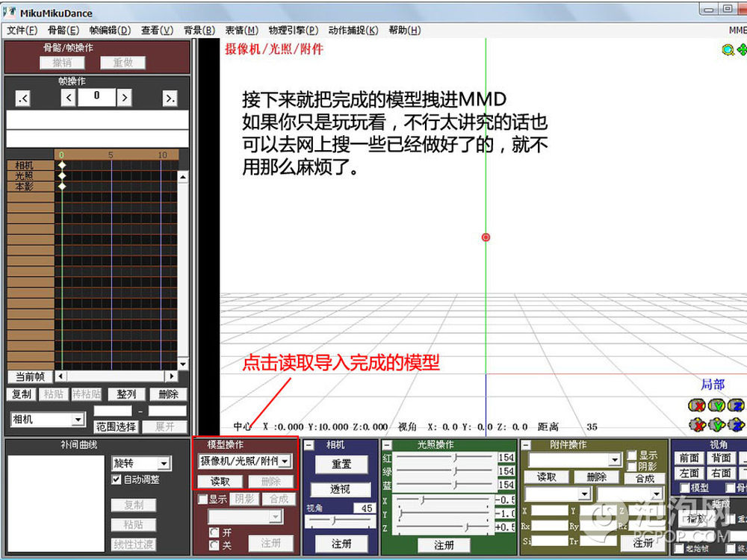Click the 视角 value field showing 45
Screen dimensions: 747x560
[365, 508]
